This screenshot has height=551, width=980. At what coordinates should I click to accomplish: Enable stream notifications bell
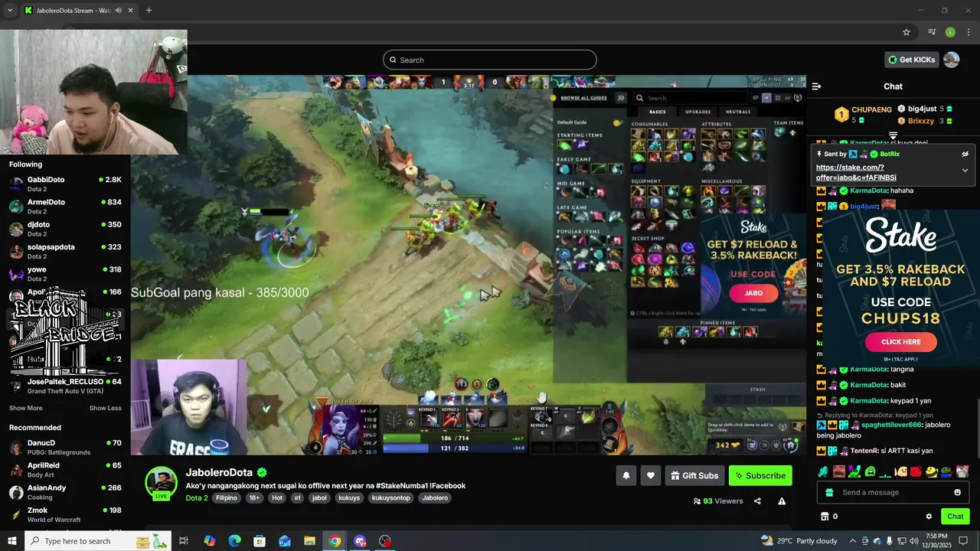[626, 475]
